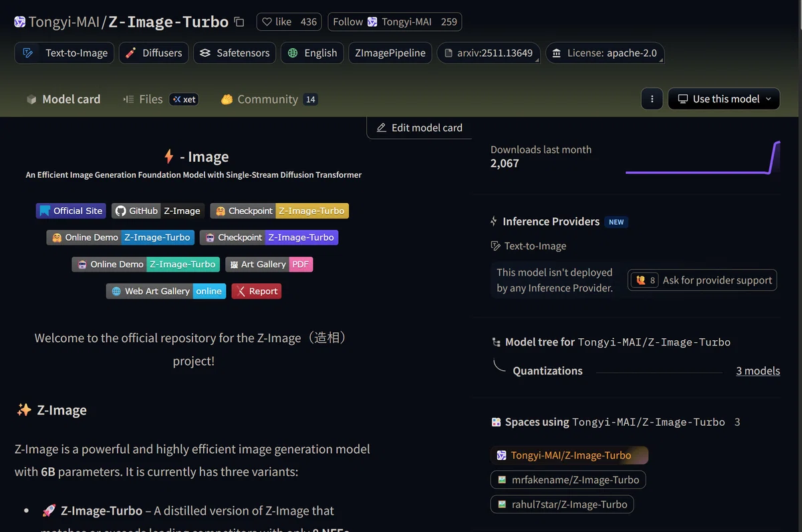Click the copy model name icon

click(239, 22)
